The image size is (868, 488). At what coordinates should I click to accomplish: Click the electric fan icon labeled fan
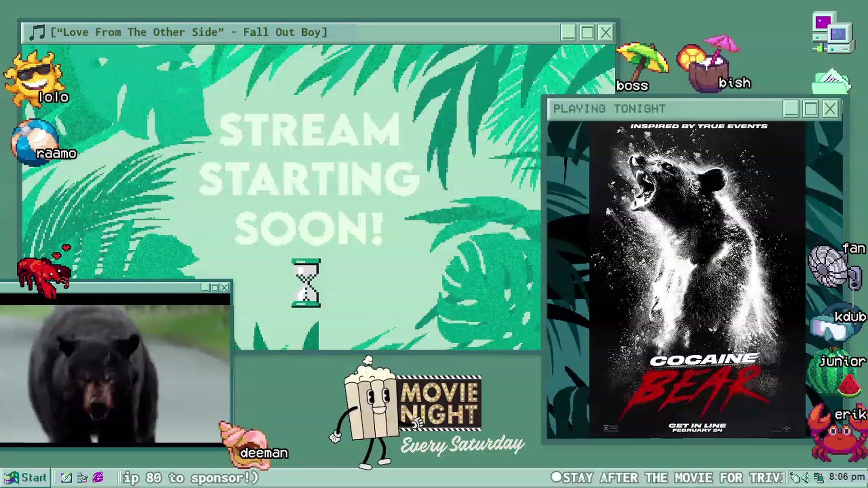834,267
